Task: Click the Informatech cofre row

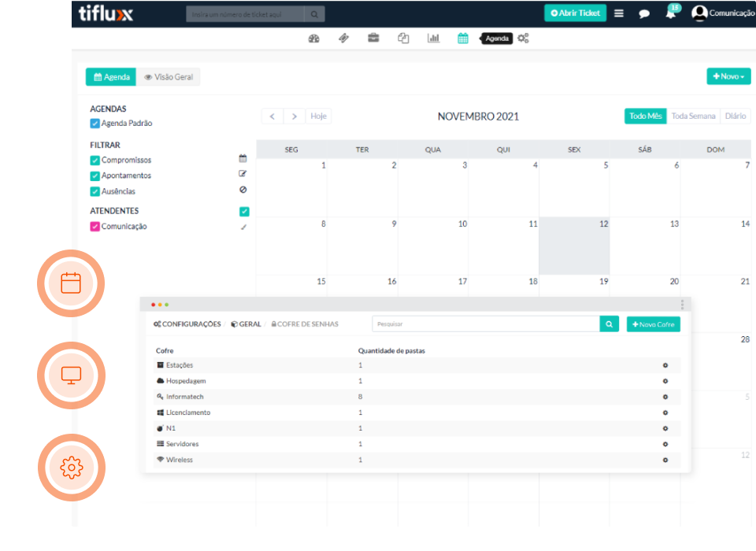Action: click(x=417, y=398)
